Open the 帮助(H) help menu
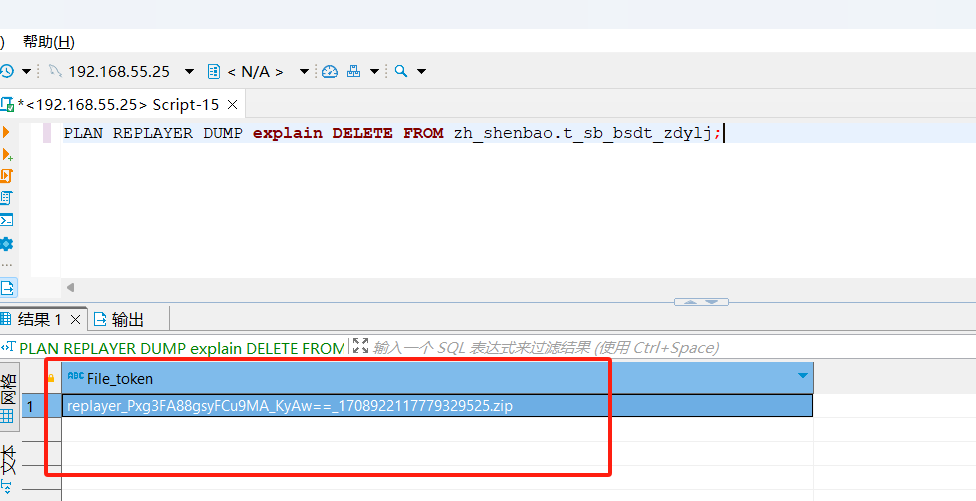Image resolution: width=976 pixels, height=501 pixels. (49, 42)
